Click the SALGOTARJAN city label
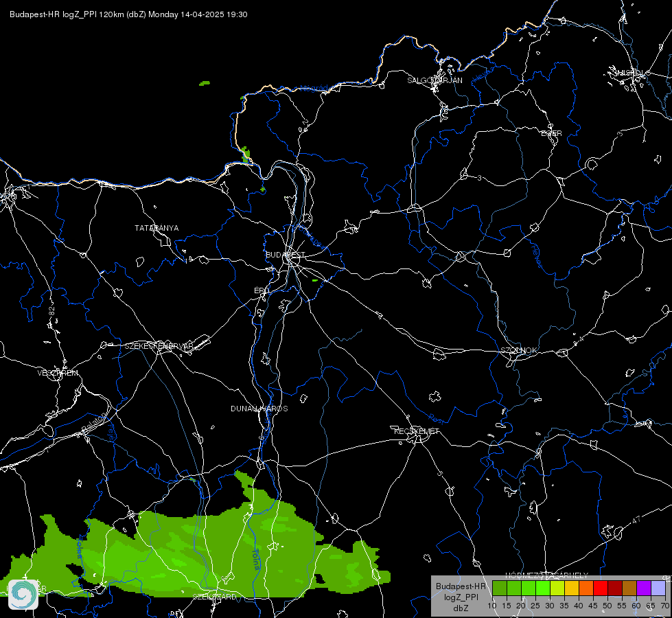Image resolution: width=672 pixels, height=618 pixels. 435,80
